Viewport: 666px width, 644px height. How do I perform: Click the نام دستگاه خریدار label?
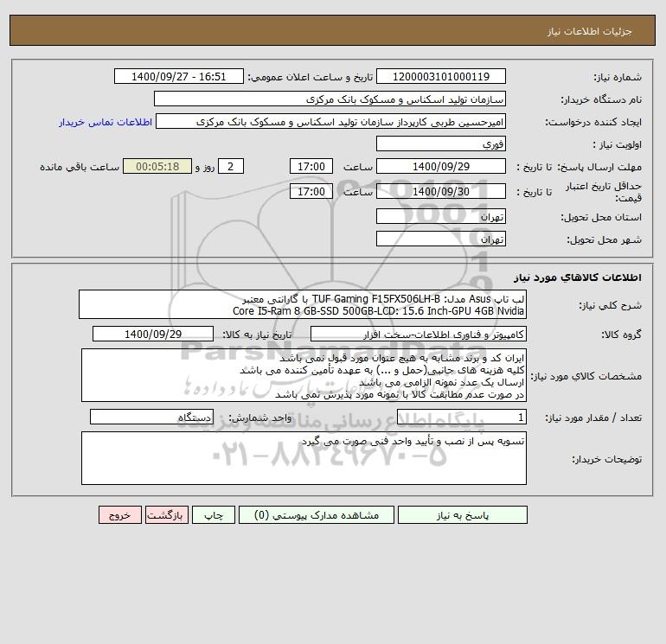(x=601, y=99)
